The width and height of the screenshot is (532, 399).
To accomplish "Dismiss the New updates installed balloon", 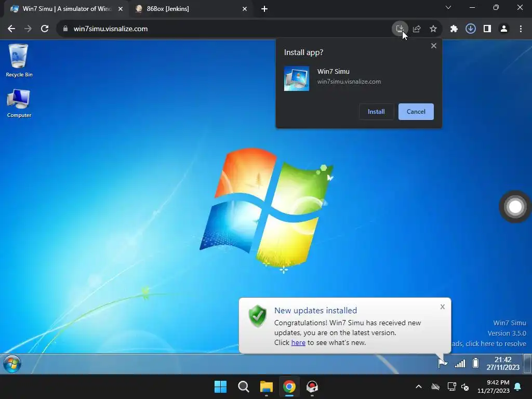I will pyautogui.click(x=443, y=307).
